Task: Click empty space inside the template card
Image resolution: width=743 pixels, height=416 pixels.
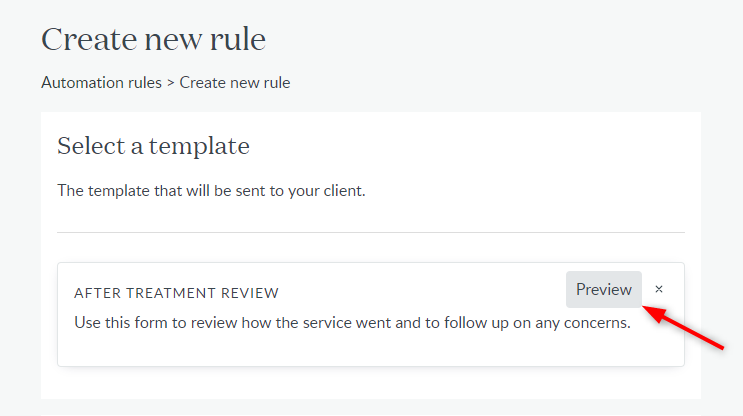Action: [332, 350]
